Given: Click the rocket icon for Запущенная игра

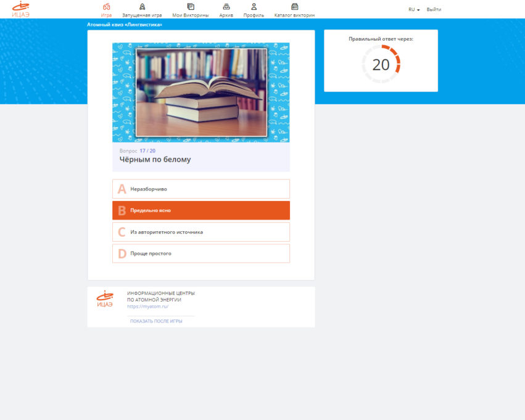Looking at the screenshot, I should click(x=142, y=6).
